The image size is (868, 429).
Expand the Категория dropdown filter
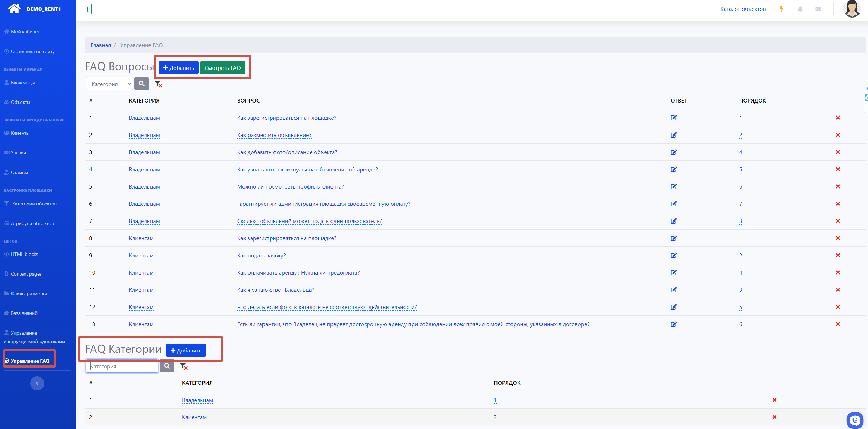tap(109, 84)
